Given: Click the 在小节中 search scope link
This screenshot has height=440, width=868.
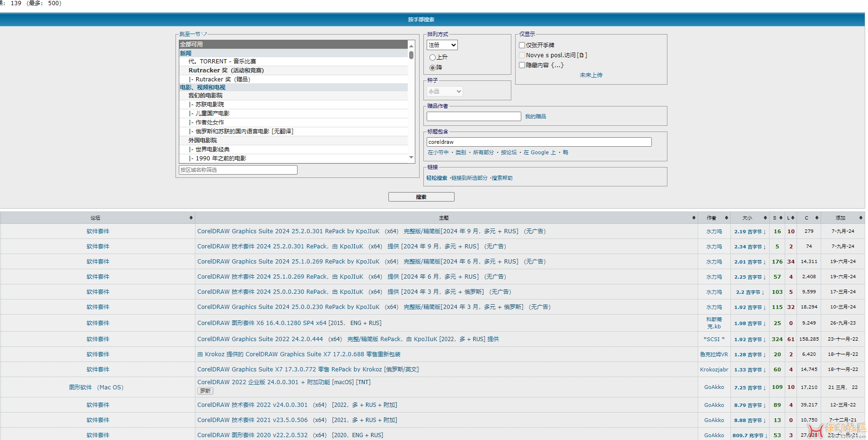Looking at the screenshot, I should tap(438, 153).
